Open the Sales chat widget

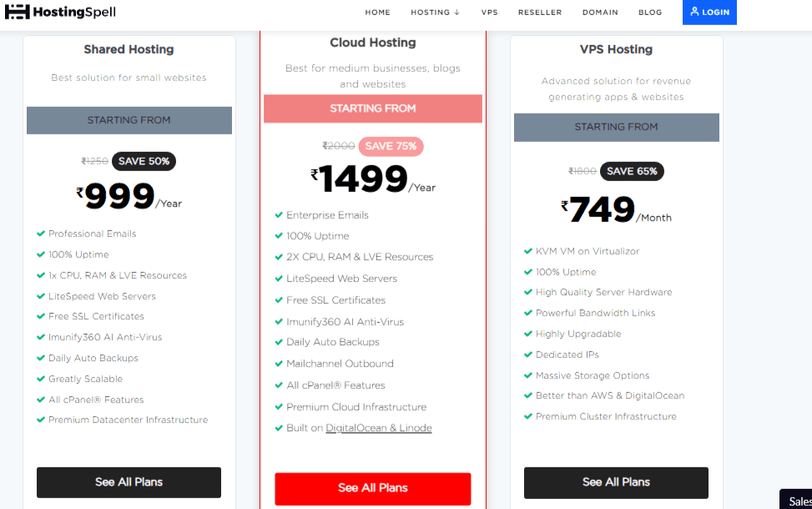click(x=799, y=501)
